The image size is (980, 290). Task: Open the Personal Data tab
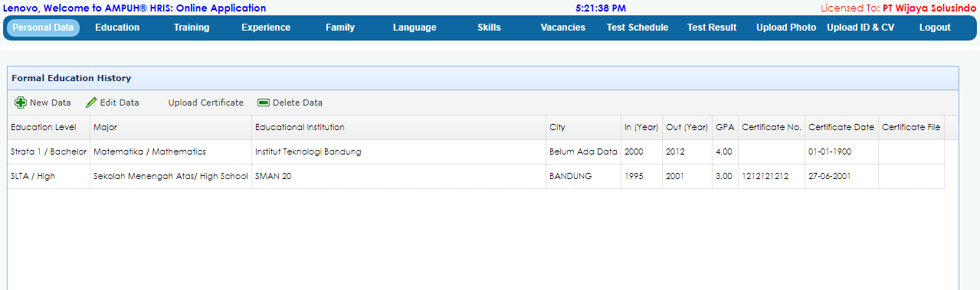[44, 28]
